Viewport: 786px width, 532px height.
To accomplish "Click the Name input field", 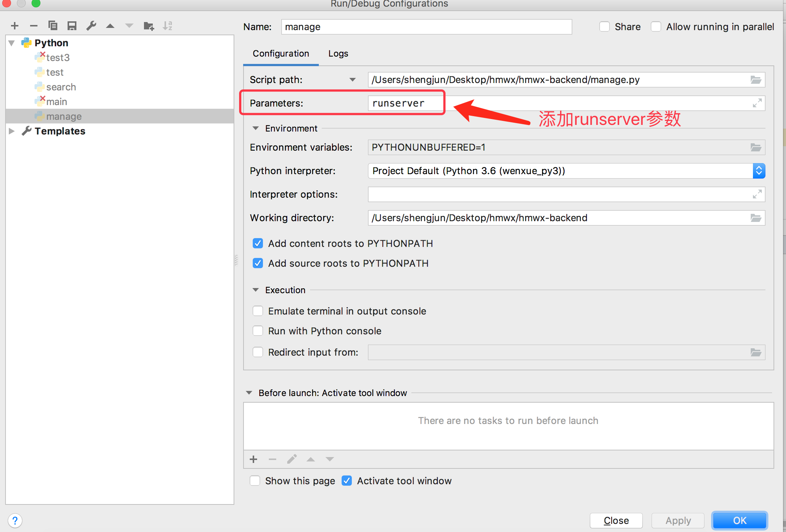I will 426,27.
